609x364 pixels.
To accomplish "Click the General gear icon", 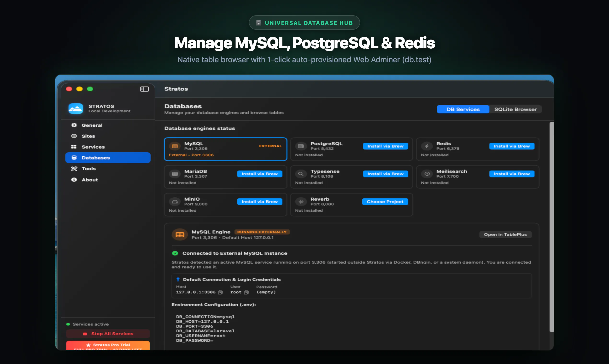I will tap(74, 125).
